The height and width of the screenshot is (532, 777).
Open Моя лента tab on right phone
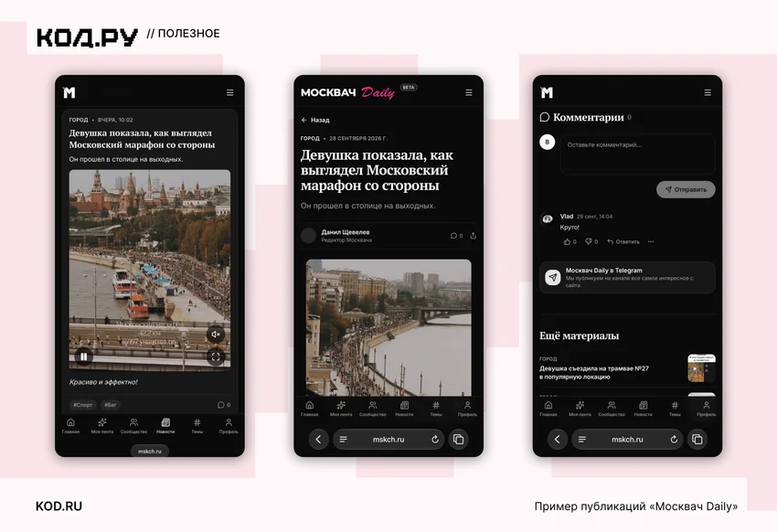pyautogui.click(x=580, y=409)
